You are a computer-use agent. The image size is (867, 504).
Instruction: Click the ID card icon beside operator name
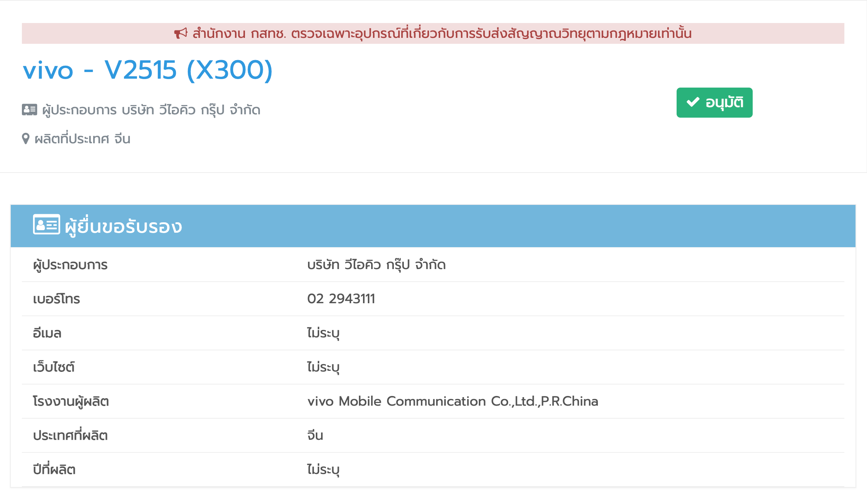pos(29,110)
